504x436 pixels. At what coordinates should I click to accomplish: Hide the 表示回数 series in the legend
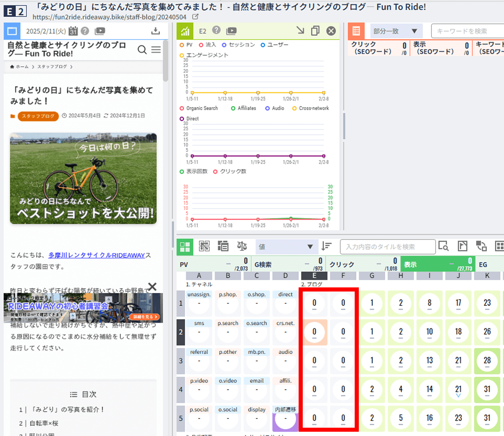click(193, 172)
